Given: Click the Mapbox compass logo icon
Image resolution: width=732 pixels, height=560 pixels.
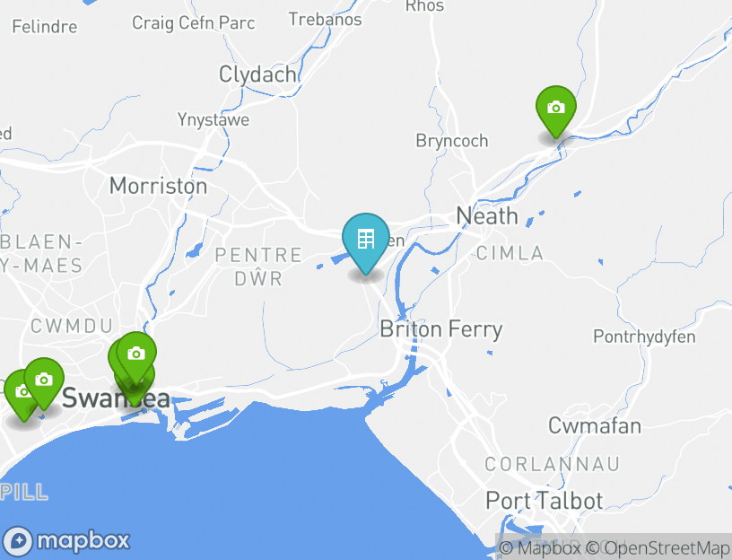Looking at the screenshot, I should (18, 541).
